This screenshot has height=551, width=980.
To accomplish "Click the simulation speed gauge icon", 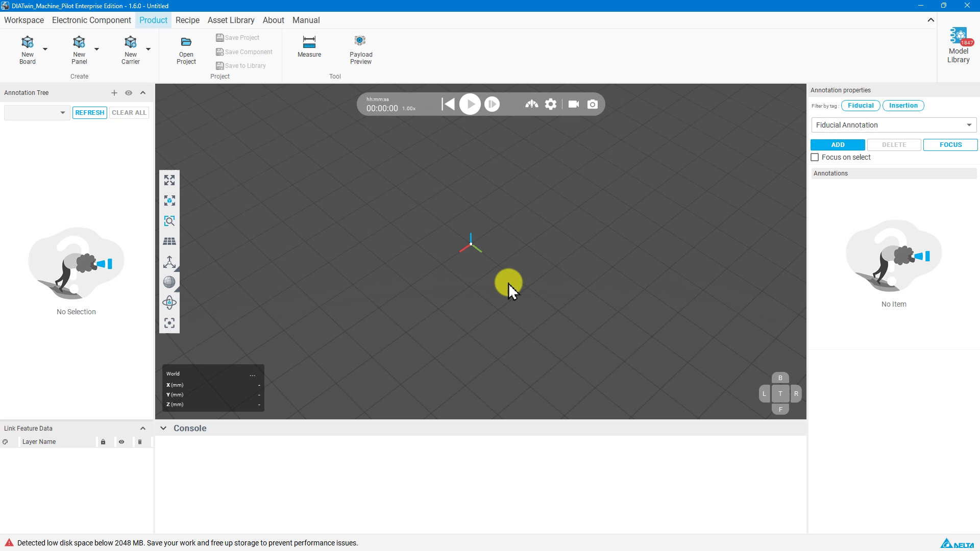I will tap(531, 104).
